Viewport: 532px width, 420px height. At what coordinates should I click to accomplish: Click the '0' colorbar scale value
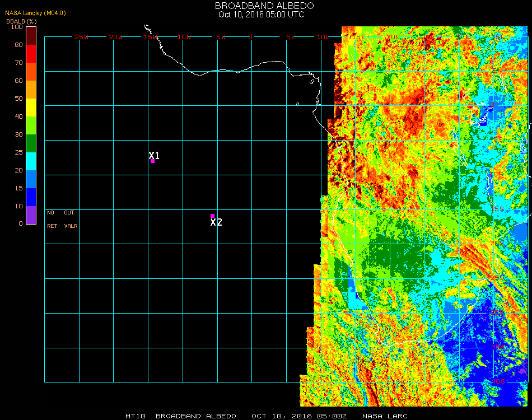tap(21, 223)
